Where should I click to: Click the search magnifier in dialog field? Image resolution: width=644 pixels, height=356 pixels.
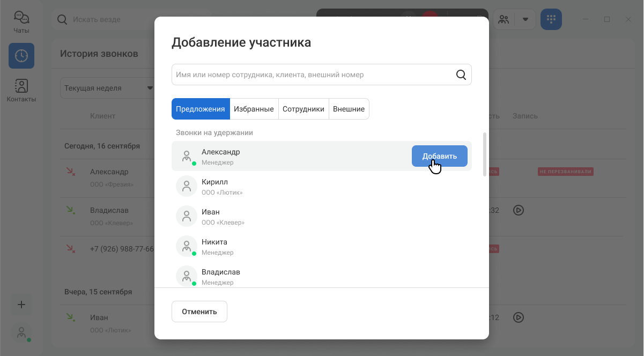pos(461,75)
